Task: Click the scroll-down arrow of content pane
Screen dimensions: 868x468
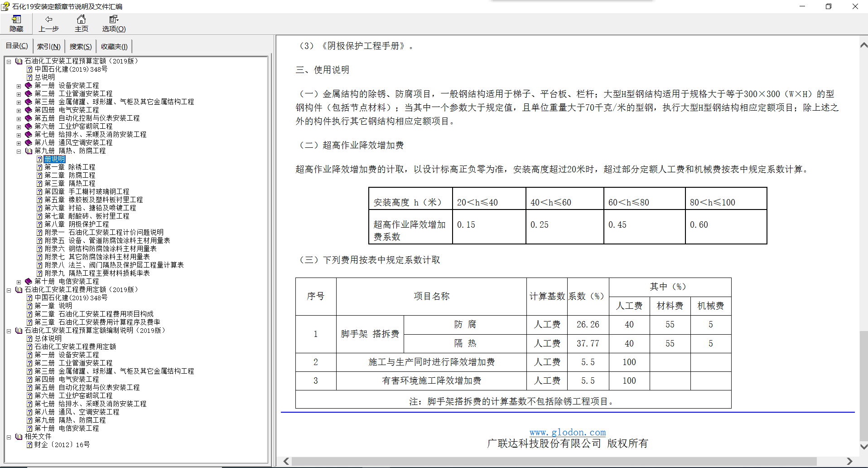Action: pos(863,446)
